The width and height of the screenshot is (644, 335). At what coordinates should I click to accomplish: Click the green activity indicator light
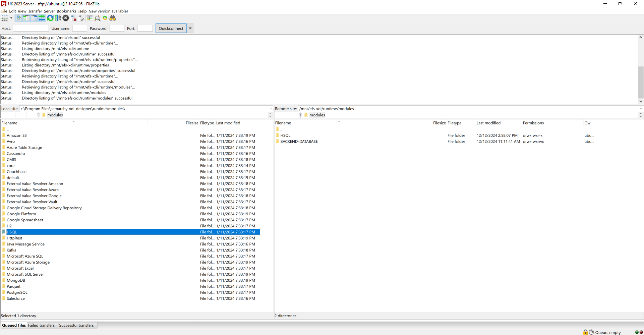click(637, 332)
